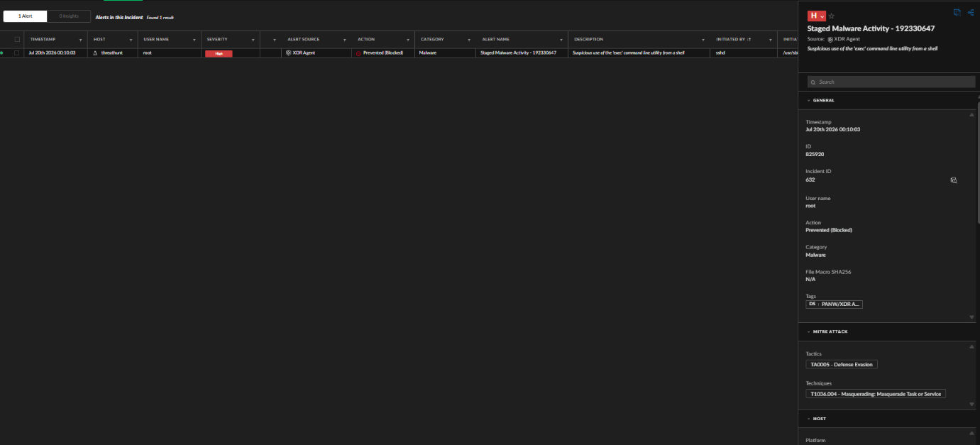The height and width of the screenshot is (445, 980).
Task: Switch to the 0 Insights tab
Action: 69,16
